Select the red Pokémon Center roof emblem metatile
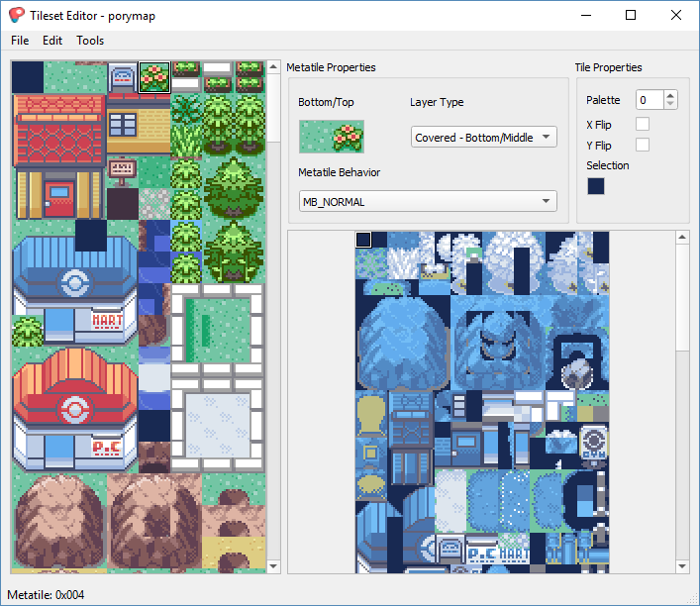The height and width of the screenshot is (606, 700). click(x=75, y=410)
